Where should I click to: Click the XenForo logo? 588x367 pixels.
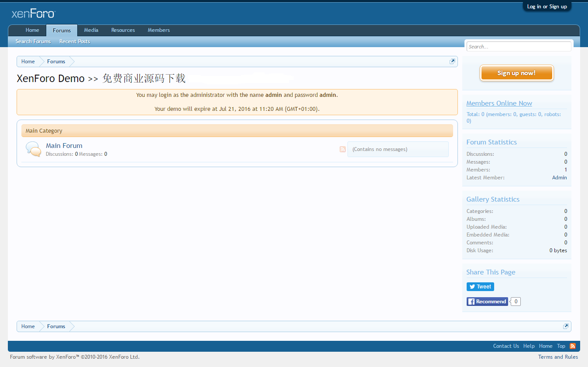(x=33, y=14)
